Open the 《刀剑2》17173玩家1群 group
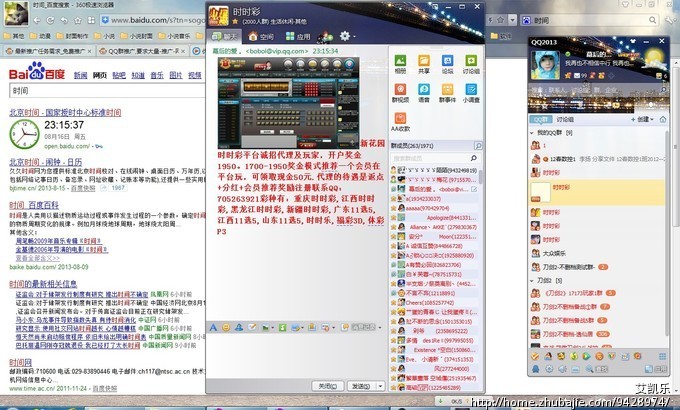Viewport: 680px width, 410px height. (x=598, y=293)
